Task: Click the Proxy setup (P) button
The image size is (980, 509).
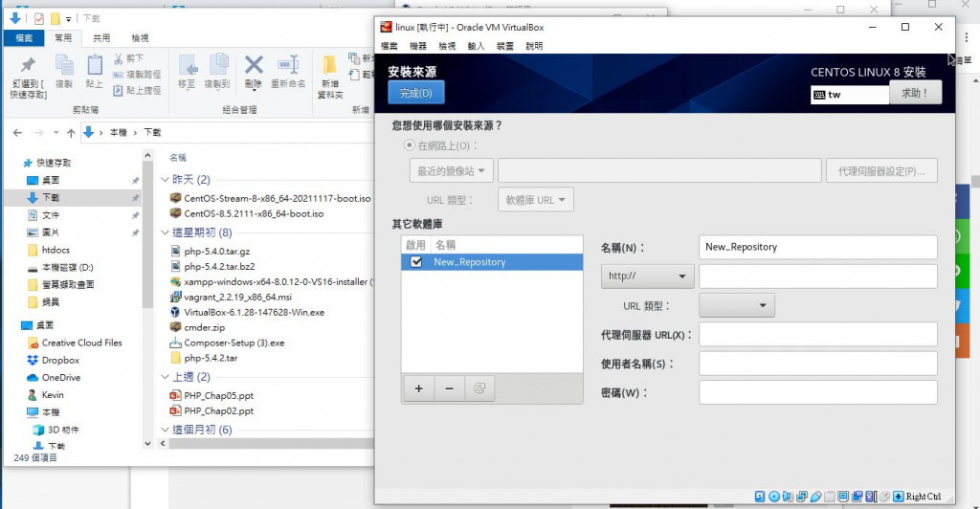Action: (x=881, y=171)
